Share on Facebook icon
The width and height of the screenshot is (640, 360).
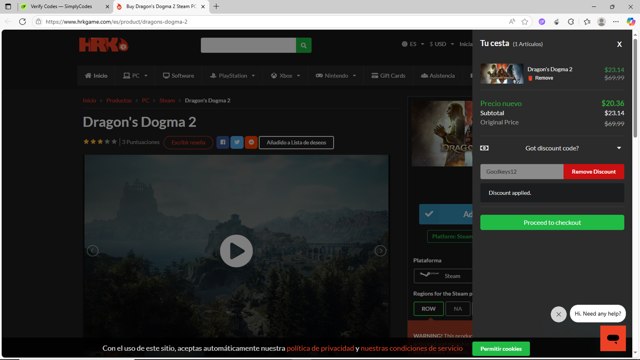click(222, 142)
